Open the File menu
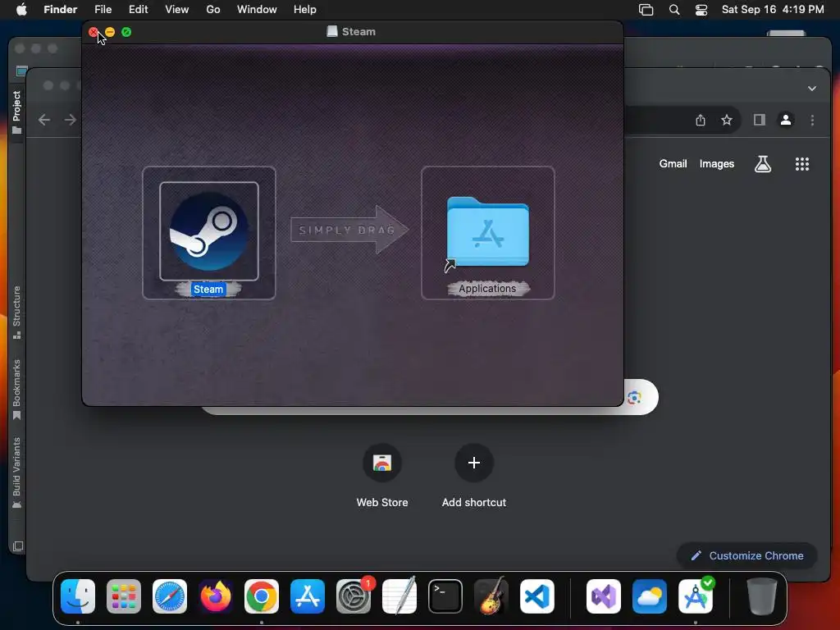This screenshot has height=630, width=840. (103, 10)
